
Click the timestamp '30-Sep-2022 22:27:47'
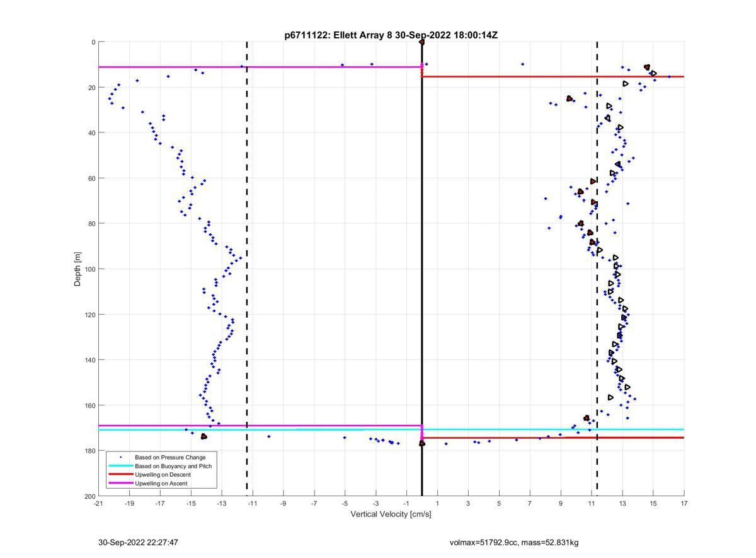pos(138,542)
